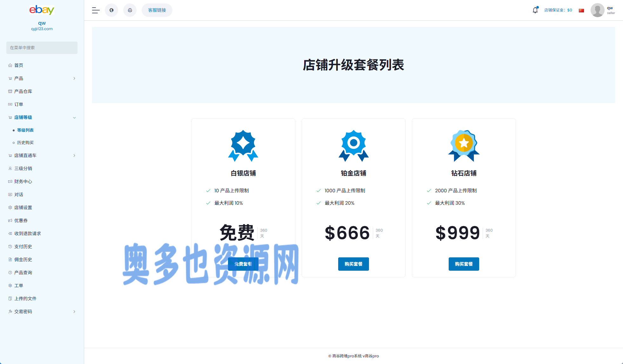Click the Chinese flag language icon
The width and height of the screenshot is (623, 364).
pos(581,10)
